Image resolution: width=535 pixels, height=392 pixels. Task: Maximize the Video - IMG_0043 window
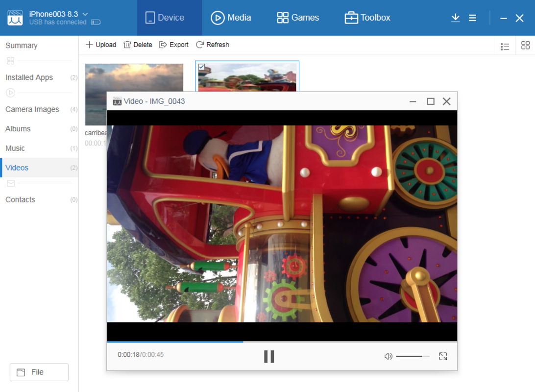(431, 101)
